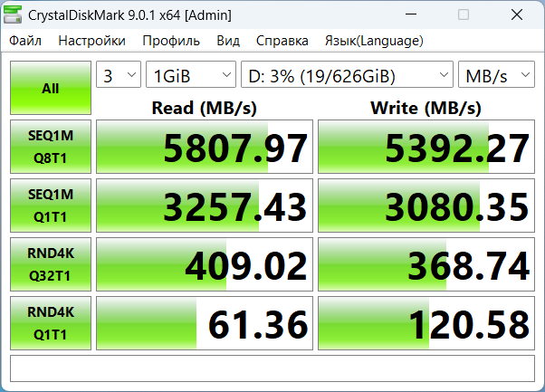Open the MB/s unit dropdown
The image size is (545, 392).
[496, 75]
